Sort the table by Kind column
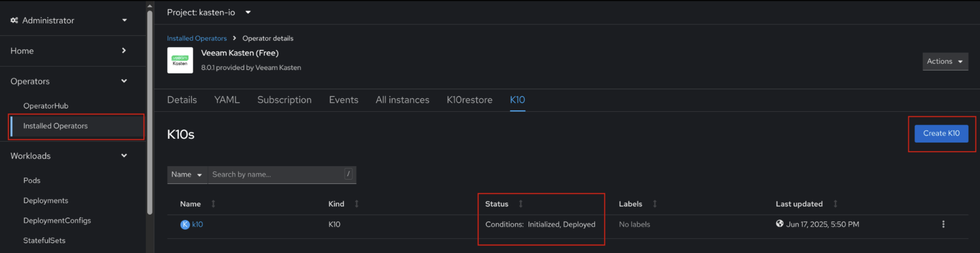The width and height of the screenshot is (980, 253). (x=357, y=204)
